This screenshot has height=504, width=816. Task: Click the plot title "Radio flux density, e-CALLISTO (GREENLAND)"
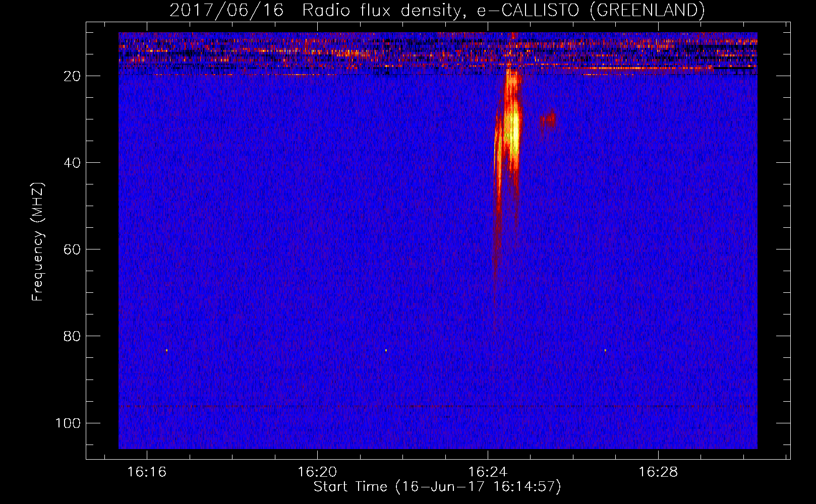click(503, 11)
